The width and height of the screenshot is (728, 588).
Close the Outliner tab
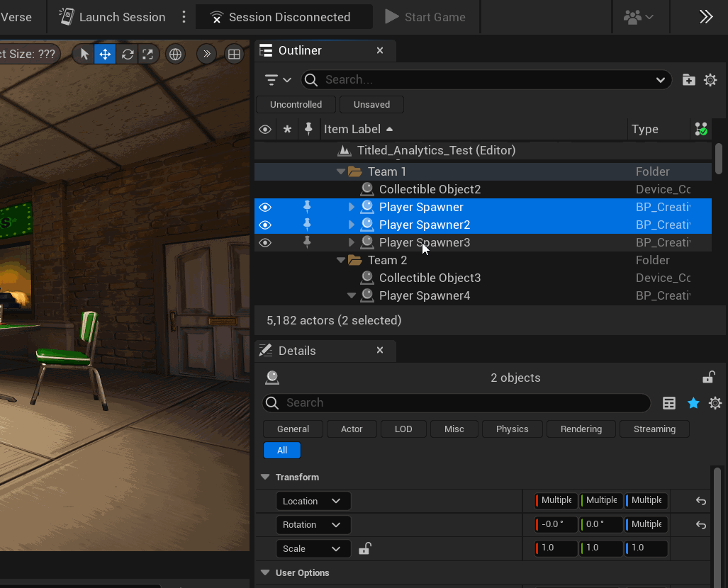[x=380, y=50]
